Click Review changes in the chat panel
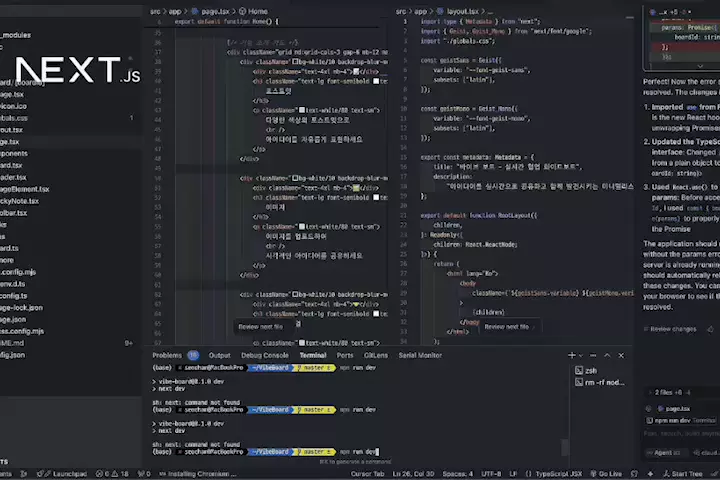The image size is (720, 480). [x=670, y=329]
